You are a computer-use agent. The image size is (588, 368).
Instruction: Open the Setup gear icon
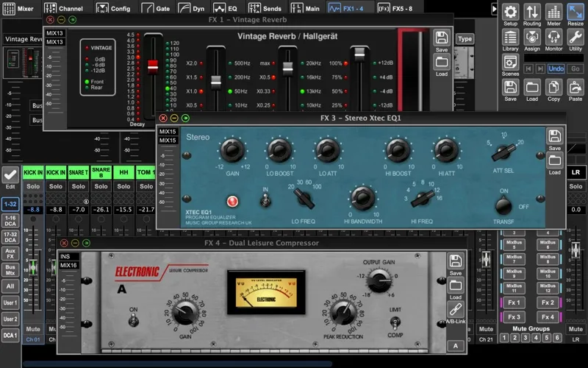pos(510,12)
